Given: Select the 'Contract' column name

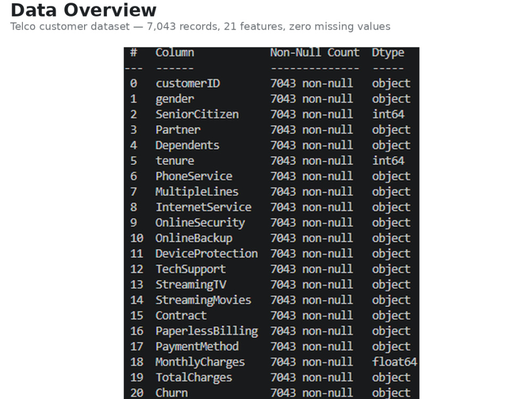Looking at the screenshot, I should pos(181,316).
